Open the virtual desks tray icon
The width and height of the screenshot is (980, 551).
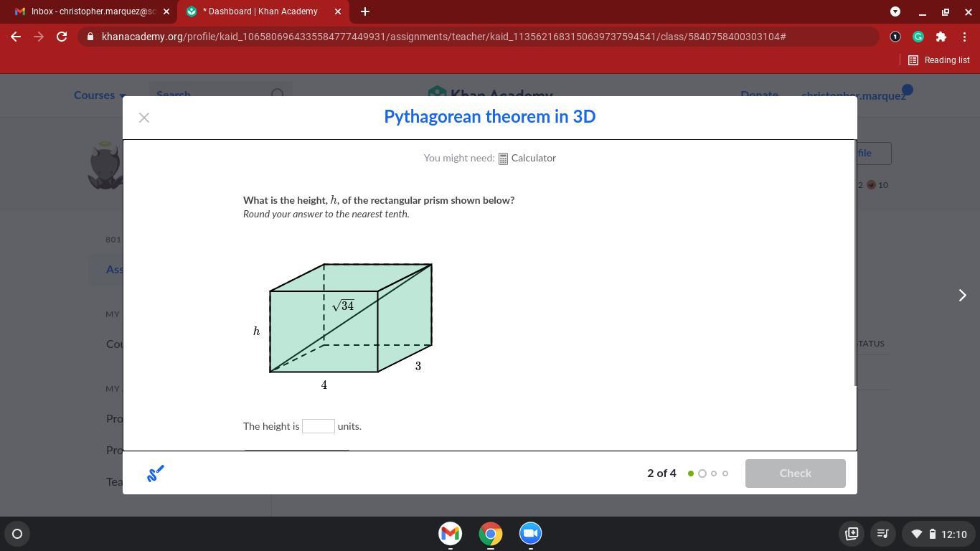tap(852, 534)
